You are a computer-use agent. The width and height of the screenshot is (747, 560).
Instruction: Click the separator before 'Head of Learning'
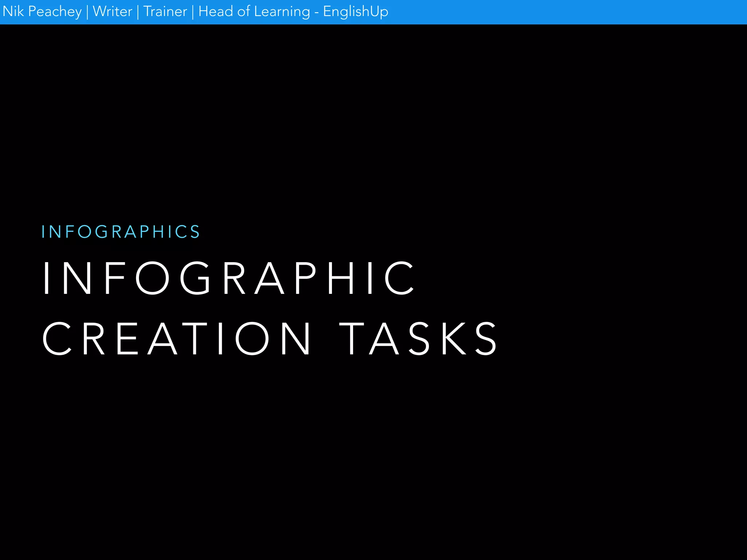tap(193, 12)
